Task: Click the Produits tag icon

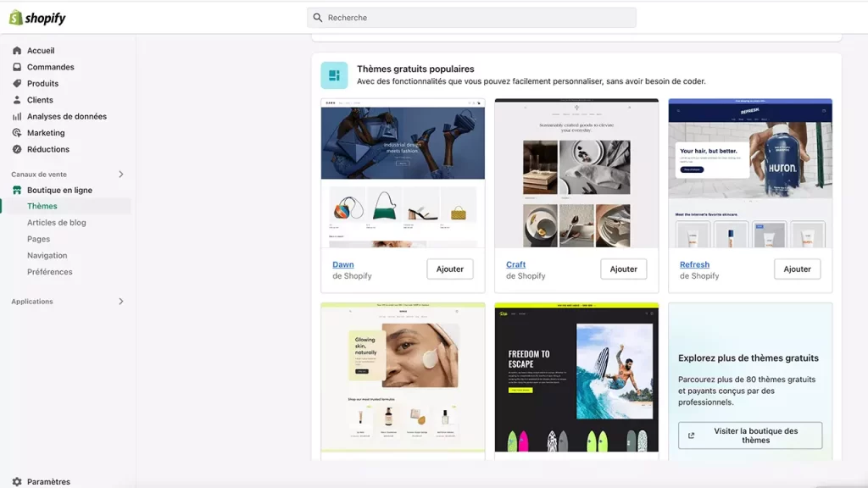Action: pos(17,84)
